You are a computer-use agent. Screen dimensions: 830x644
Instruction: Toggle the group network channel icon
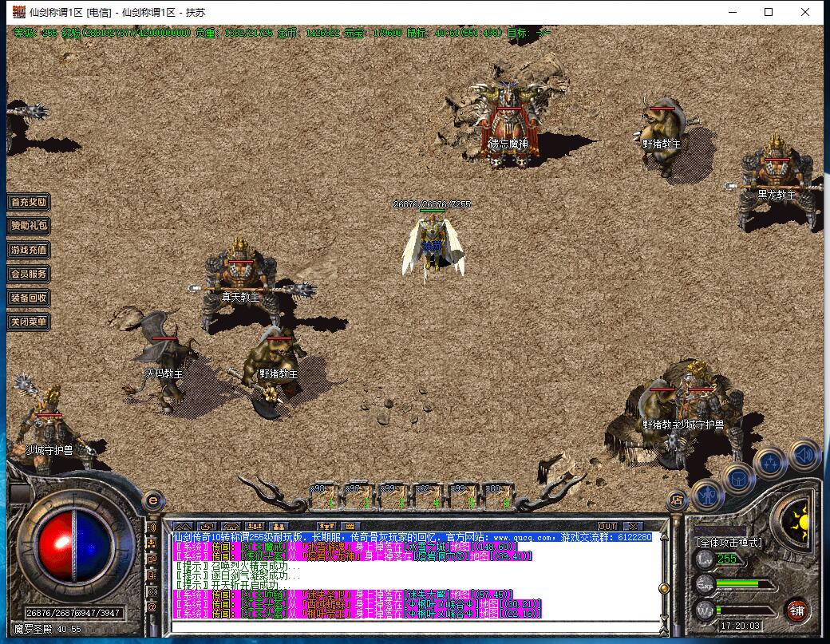152,543
